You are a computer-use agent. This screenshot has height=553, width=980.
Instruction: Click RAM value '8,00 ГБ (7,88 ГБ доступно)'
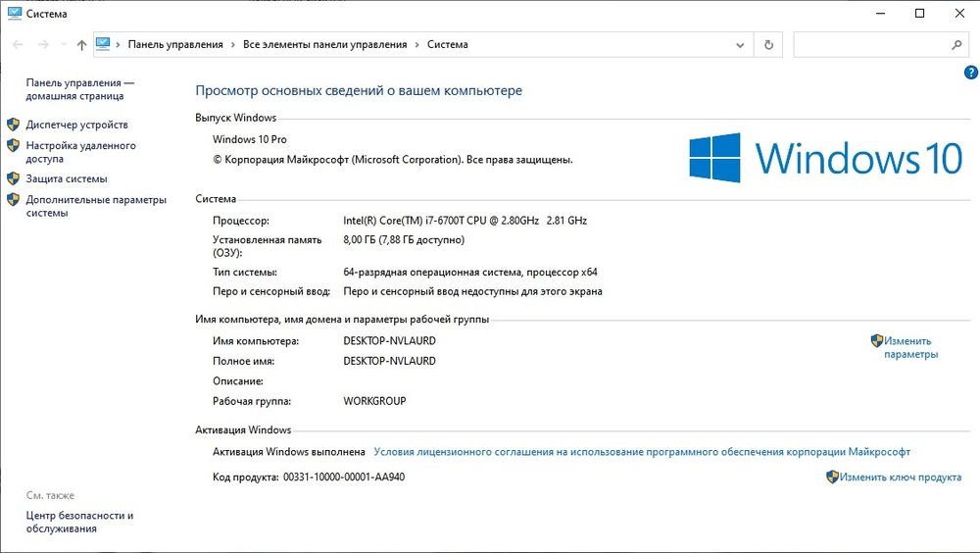[404, 239]
